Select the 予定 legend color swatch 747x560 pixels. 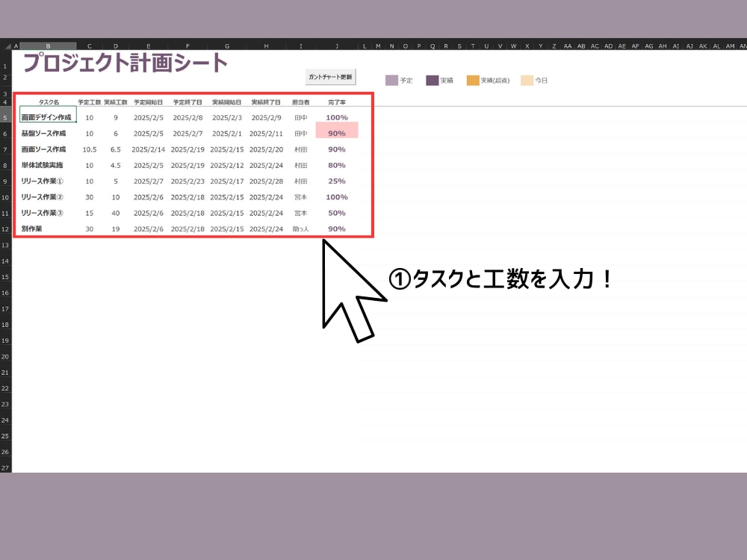click(391, 80)
